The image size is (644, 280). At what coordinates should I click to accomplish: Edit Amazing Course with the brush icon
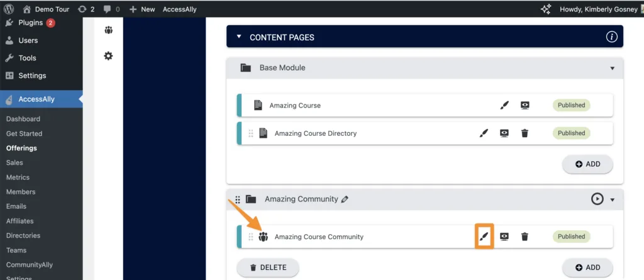504,105
